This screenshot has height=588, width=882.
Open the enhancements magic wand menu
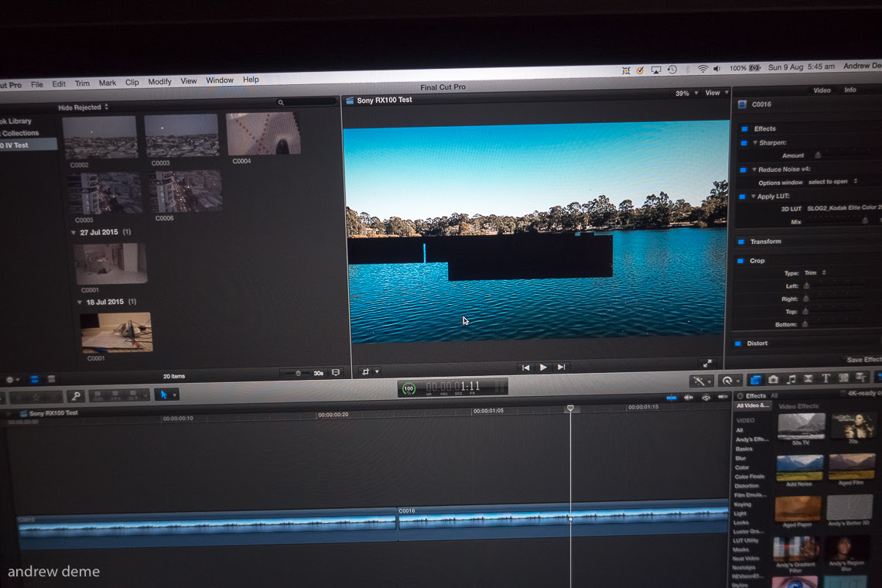click(x=702, y=381)
